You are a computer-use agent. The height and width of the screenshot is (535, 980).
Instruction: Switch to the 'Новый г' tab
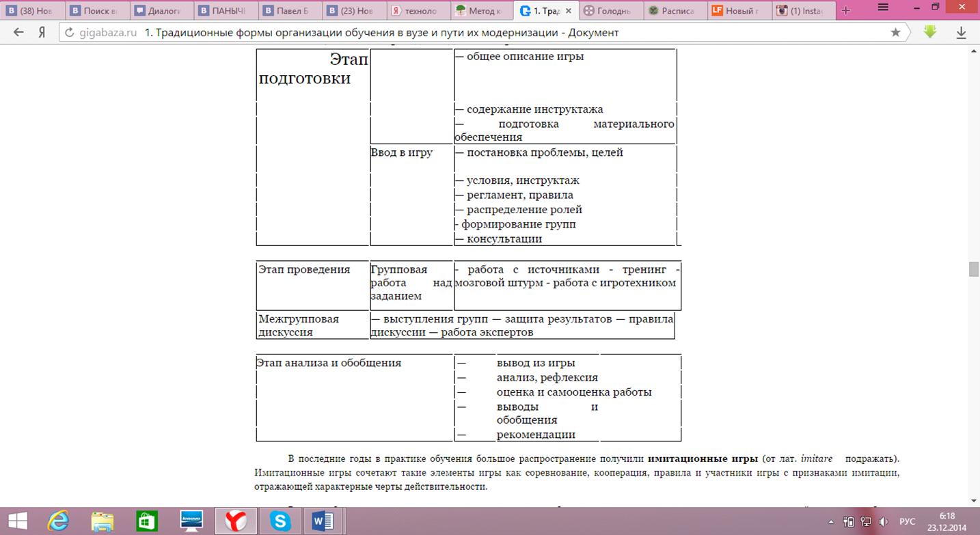739,11
